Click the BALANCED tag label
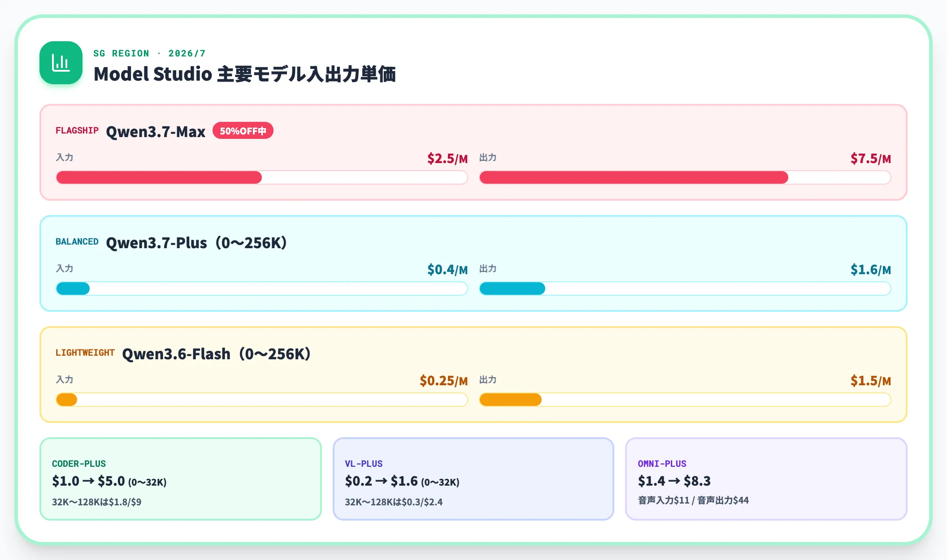The width and height of the screenshot is (947, 560). point(77,241)
